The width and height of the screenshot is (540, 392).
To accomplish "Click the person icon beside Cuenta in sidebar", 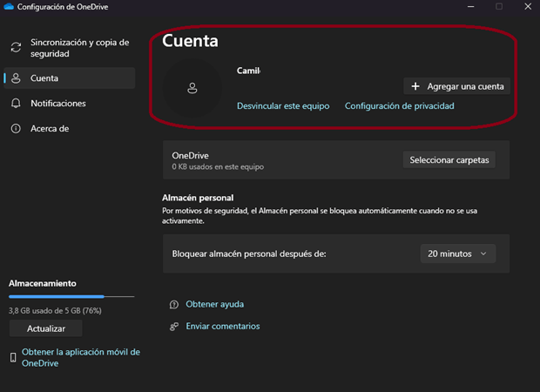I will click(x=16, y=78).
